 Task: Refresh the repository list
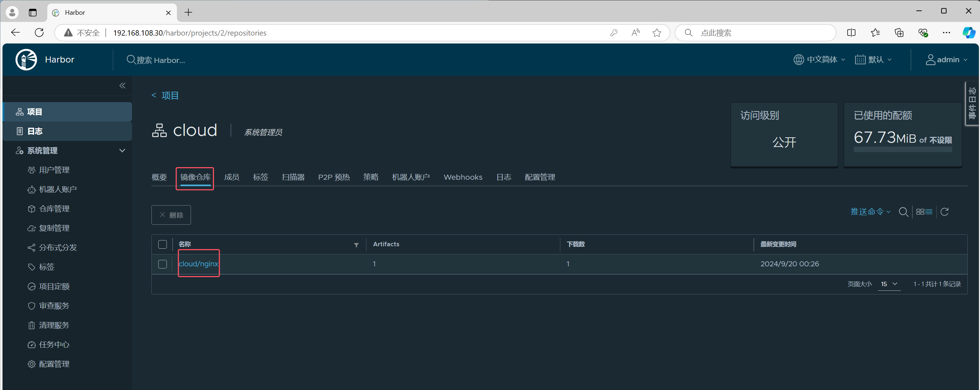[944, 212]
